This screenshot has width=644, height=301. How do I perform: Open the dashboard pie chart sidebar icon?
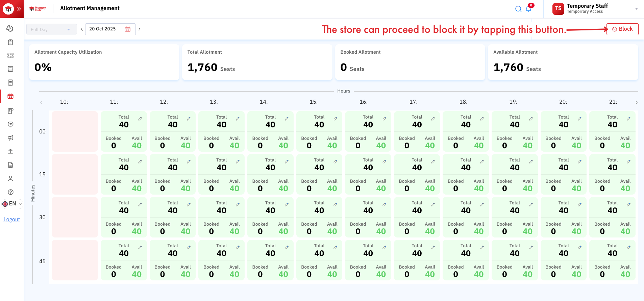[10, 28]
